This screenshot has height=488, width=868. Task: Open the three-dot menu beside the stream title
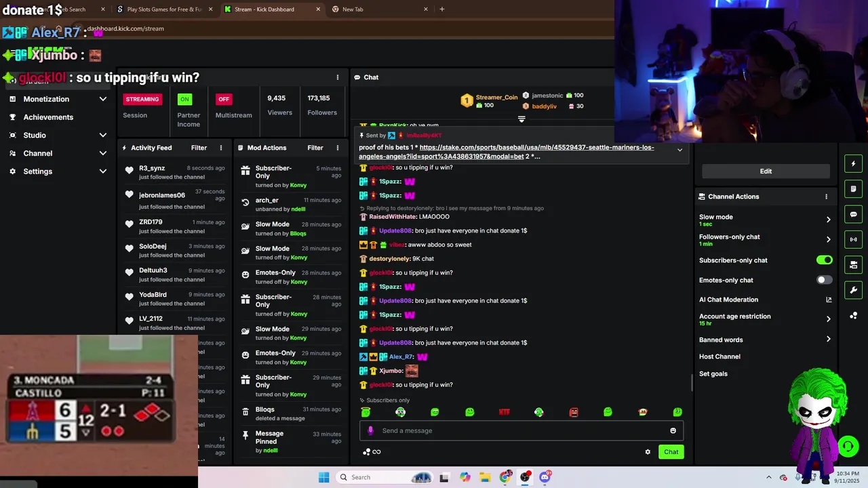338,77
